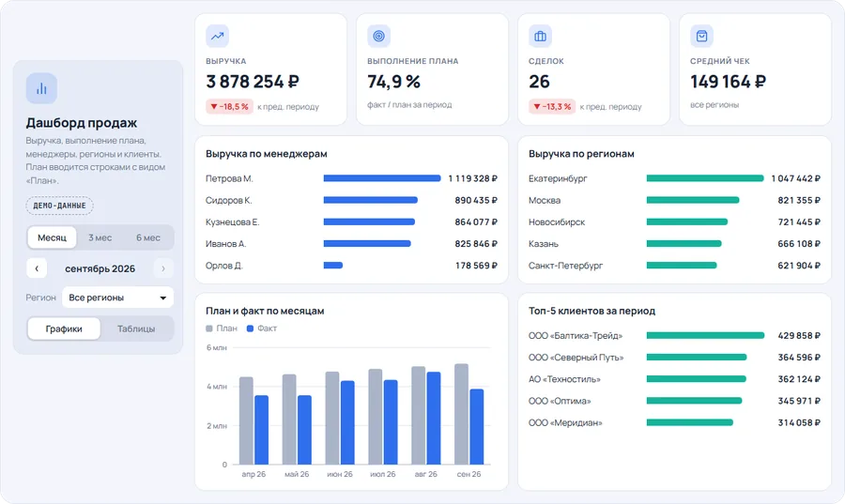
Task: Click the Сидоров К. manager row name
Action: point(228,200)
